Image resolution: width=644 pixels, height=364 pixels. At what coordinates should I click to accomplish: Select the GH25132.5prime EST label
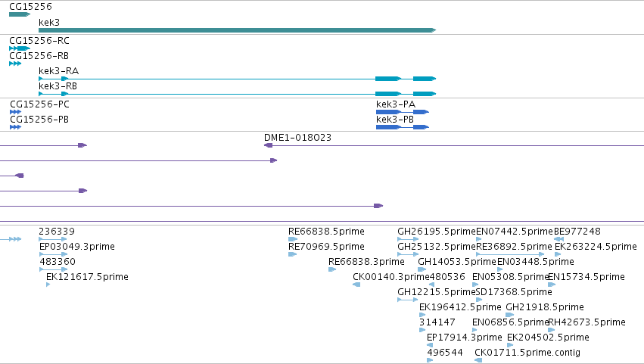pyautogui.click(x=436, y=247)
